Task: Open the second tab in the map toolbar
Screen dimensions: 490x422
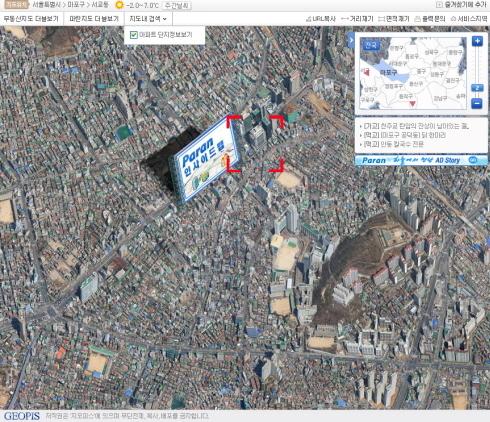Action: (x=94, y=19)
